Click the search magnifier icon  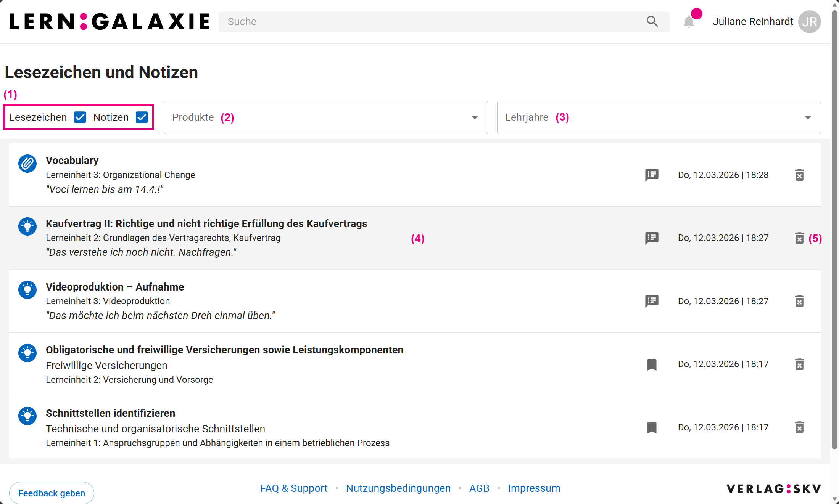click(x=652, y=22)
